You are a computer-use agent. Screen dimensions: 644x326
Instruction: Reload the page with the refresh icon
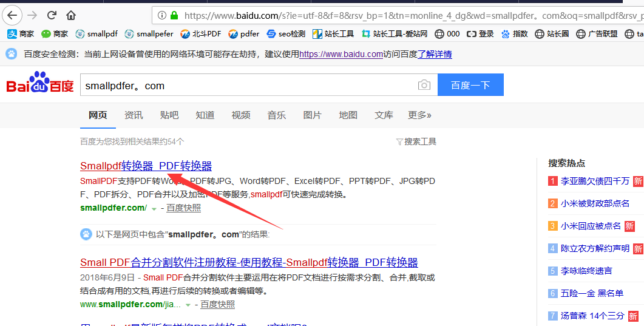pyautogui.click(x=52, y=16)
